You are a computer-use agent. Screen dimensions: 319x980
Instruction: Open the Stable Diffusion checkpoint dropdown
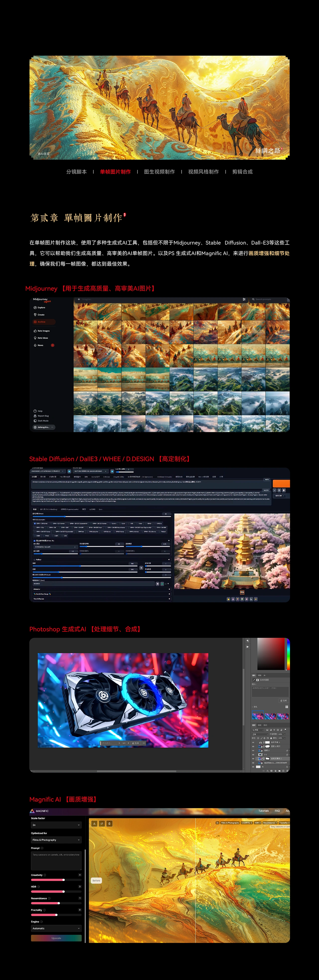pos(48,471)
